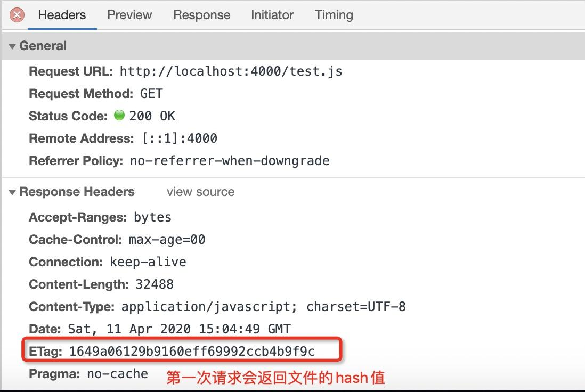Image resolution: width=585 pixels, height=392 pixels.
Task: Click the ETag label
Action: tap(45, 352)
